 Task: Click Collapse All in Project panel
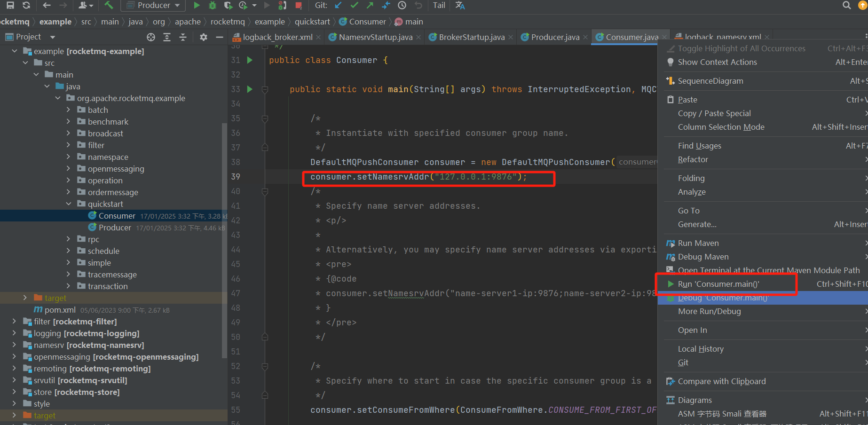coord(183,37)
